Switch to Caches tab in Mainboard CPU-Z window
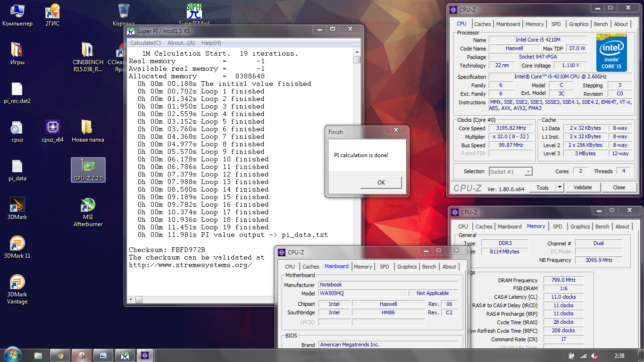 click(311, 267)
